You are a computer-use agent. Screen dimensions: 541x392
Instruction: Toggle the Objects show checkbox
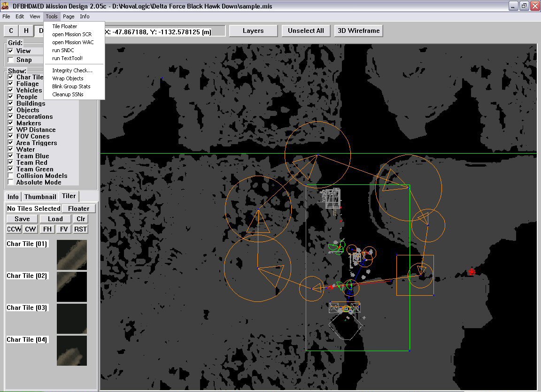click(11, 110)
